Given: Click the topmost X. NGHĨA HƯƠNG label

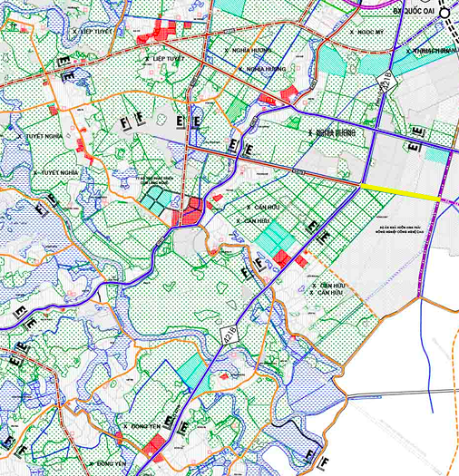Looking at the screenshot, I should click(x=249, y=51).
